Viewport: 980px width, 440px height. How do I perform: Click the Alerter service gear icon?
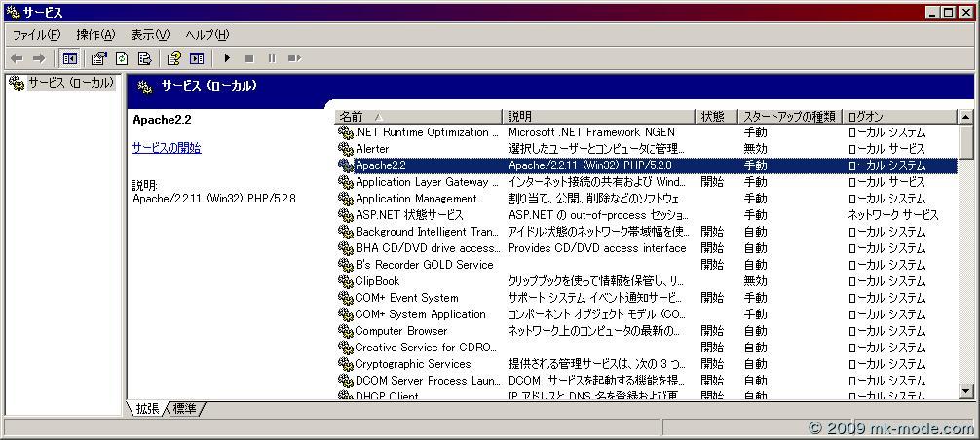345,149
